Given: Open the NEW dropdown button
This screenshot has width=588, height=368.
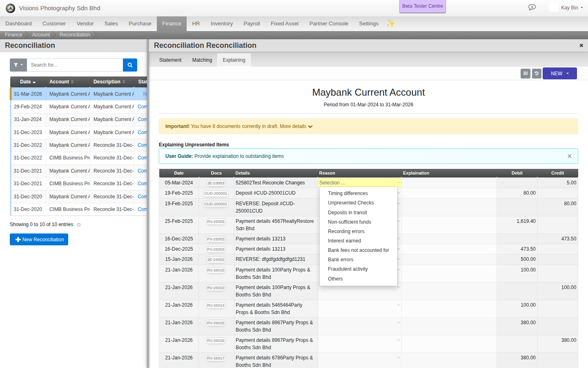Looking at the screenshot, I should [559, 74].
